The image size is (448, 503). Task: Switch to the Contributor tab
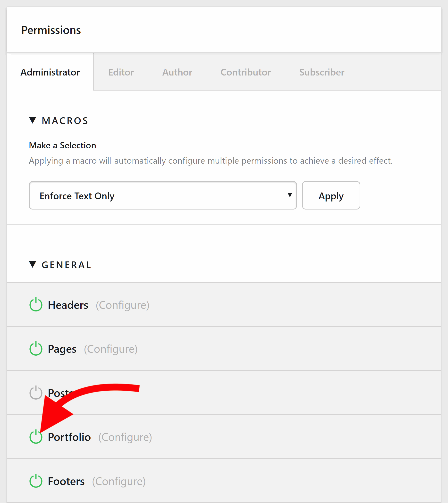click(245, 72)
